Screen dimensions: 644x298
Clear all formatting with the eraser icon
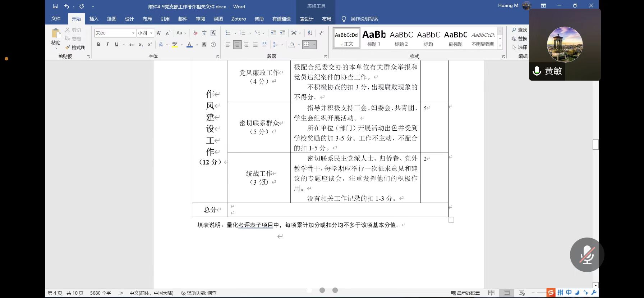pos(195,33)
